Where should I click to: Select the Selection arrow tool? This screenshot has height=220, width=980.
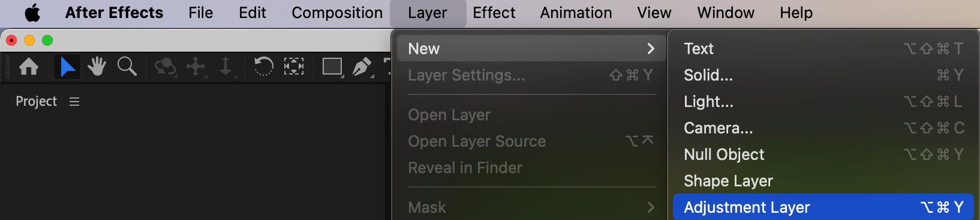click(67, 66)
